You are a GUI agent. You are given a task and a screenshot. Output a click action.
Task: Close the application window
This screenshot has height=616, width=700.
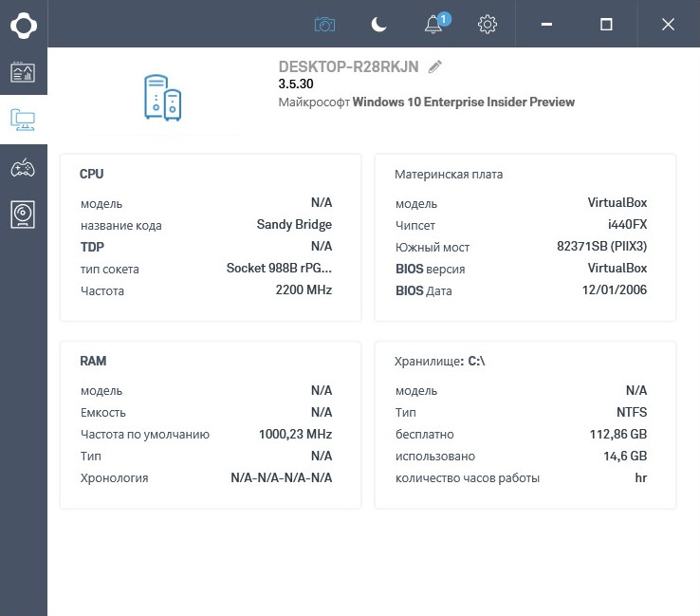(668, 24)
